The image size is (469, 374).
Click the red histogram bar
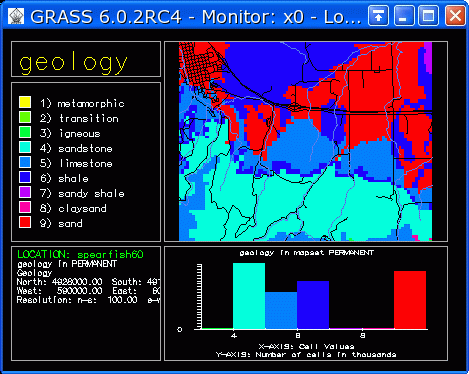pos(410,300)
